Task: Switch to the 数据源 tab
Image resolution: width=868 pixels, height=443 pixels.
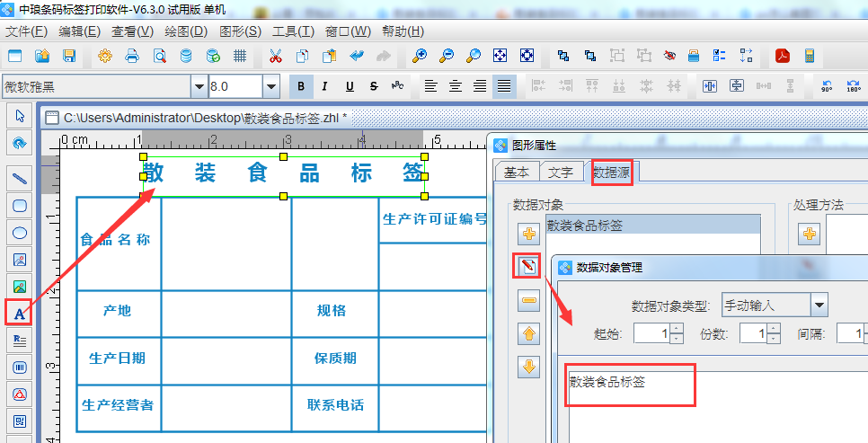Action: coord(612,173)
